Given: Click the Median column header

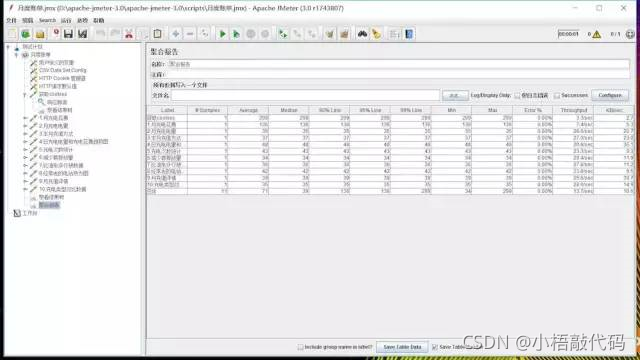Looking at the screenshot, I should pos(289,111).
